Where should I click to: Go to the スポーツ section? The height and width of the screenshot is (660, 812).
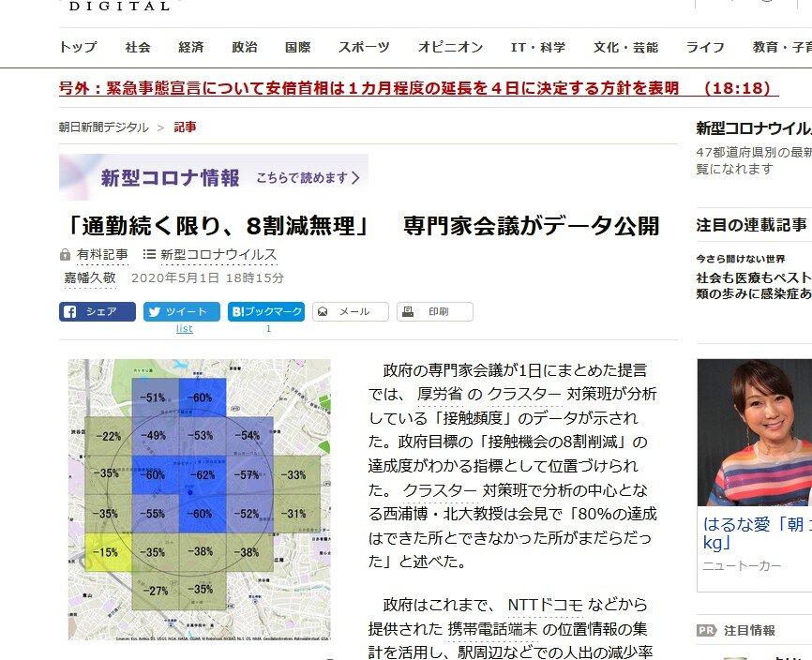pos(364,47)
